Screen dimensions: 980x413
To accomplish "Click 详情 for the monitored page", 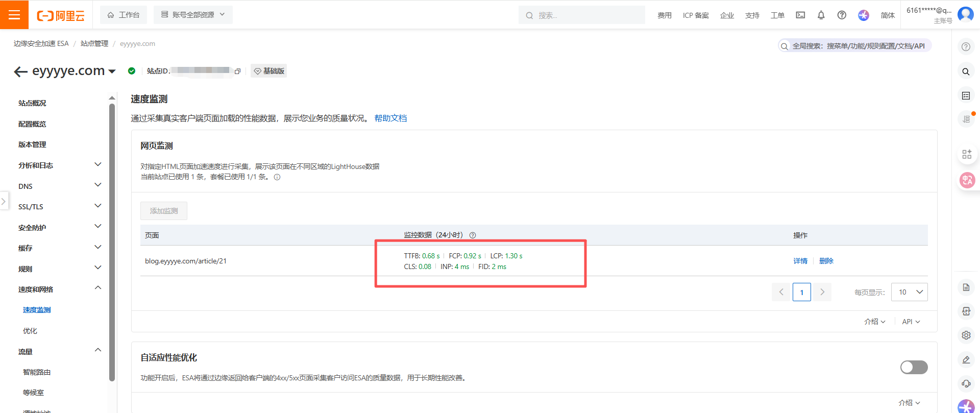I will [x=800, y=261].
